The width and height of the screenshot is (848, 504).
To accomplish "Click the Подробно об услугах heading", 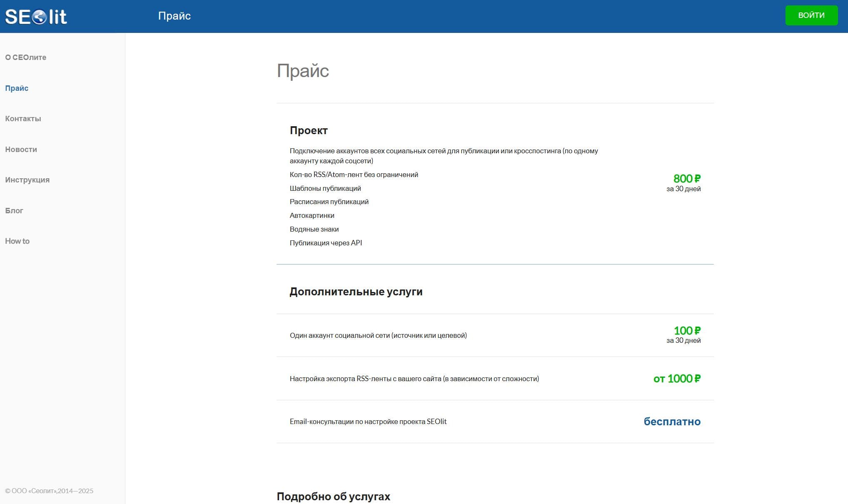I will point(333,497).
